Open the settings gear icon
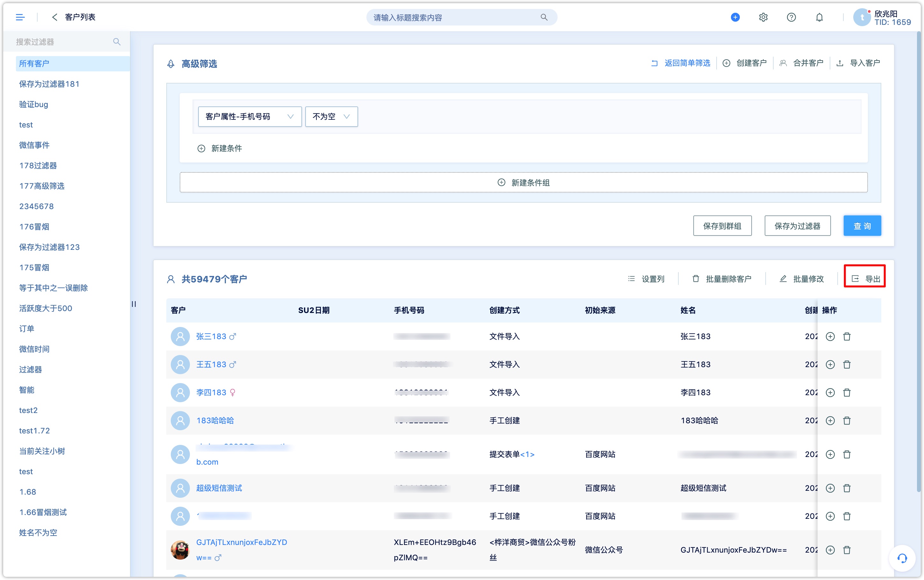Screen dimensions: 924x580 click(x=763, y=17)
